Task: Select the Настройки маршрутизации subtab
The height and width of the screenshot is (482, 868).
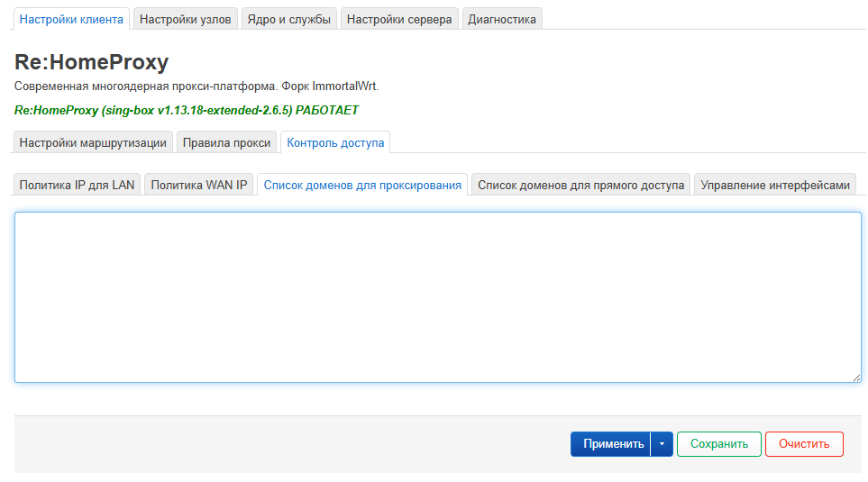Action: 93,142
